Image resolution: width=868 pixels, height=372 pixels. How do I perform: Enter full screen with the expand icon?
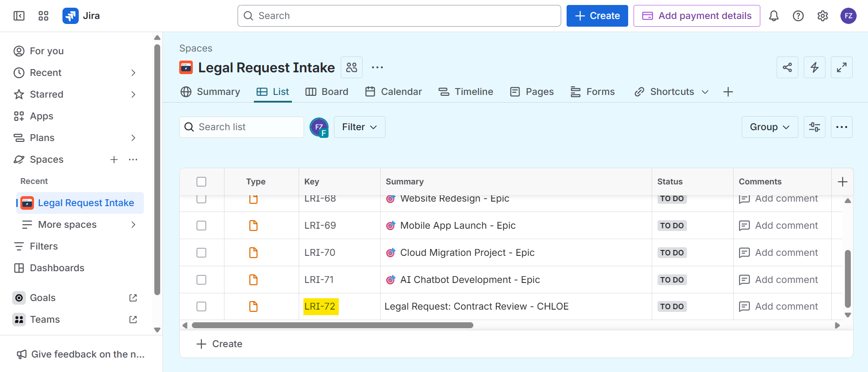click(x=841, y=67)
